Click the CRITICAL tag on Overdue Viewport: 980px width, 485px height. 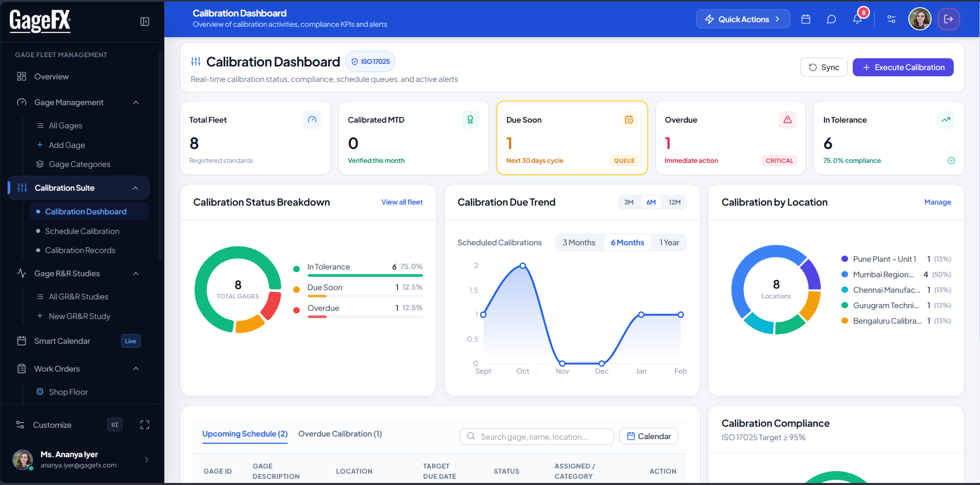(779, 161)
